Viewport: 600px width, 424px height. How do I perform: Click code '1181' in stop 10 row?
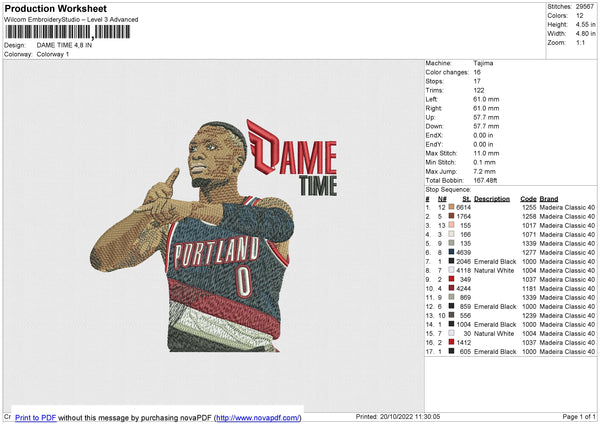(x=529, y=288)
